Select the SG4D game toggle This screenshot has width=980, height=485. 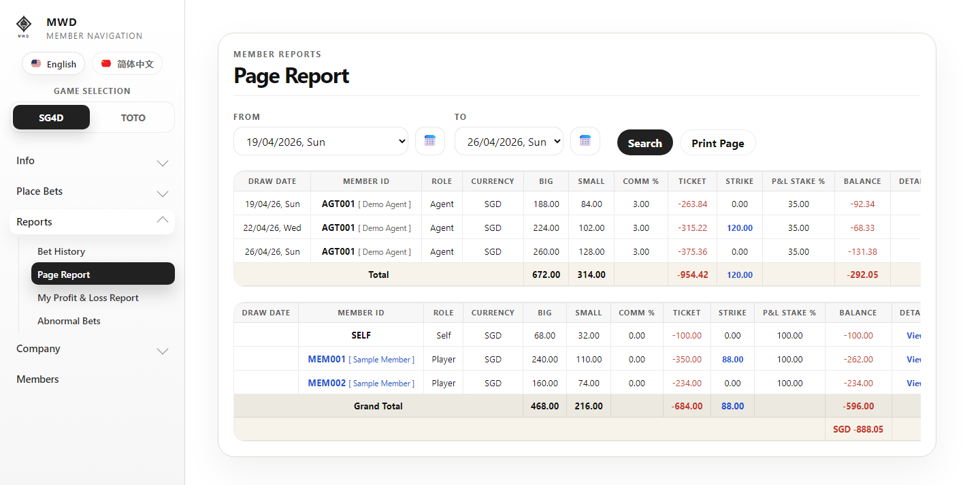(51, 117)
